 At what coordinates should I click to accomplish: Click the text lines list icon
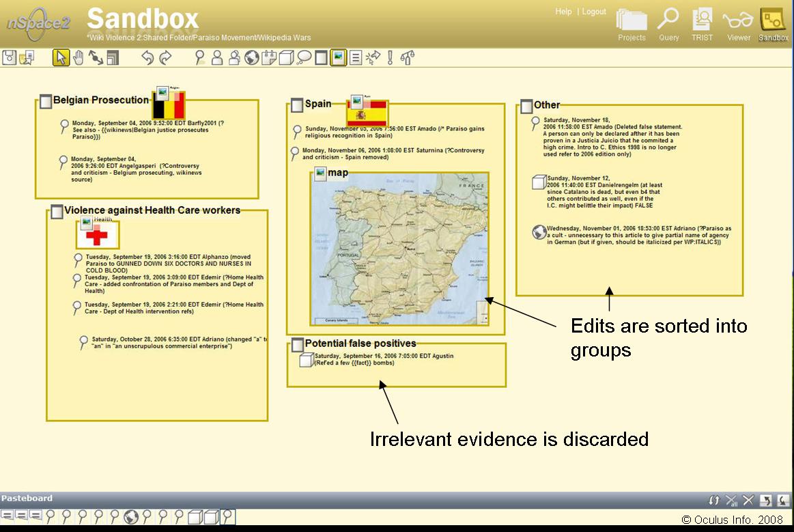356,58
